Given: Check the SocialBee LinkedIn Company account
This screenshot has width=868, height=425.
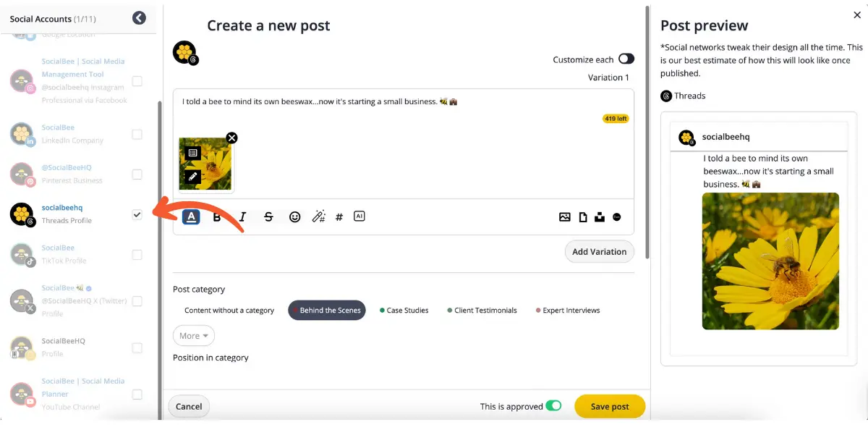Looking at the screenshot, I should click(x=137, y=134).
